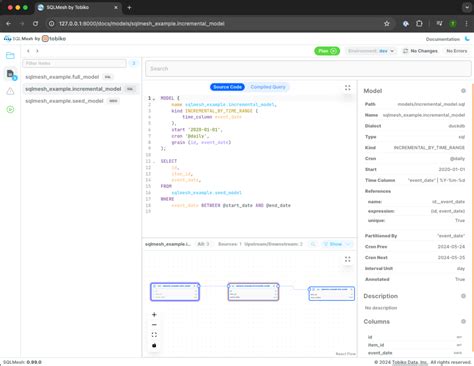The width and height of the screenshot is (474, 366).
Task: Open the run/play circle icon in sidebar
Action: (x=10, y=109)
